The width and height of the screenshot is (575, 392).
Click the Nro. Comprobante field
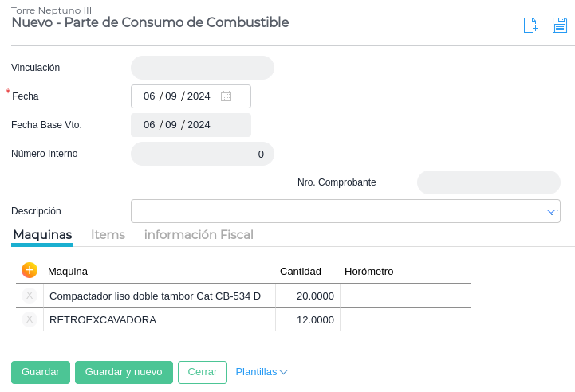(x=488, y=182)
